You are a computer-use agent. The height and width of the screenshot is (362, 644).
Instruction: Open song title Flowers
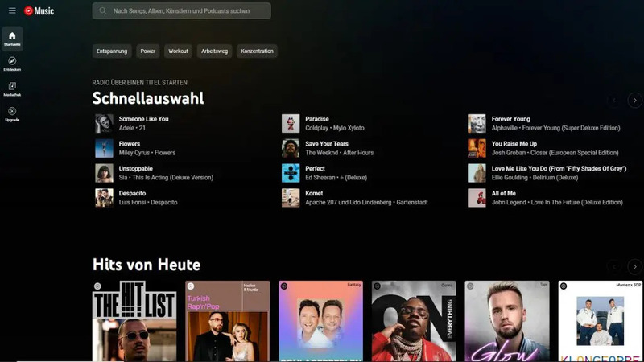130,144
